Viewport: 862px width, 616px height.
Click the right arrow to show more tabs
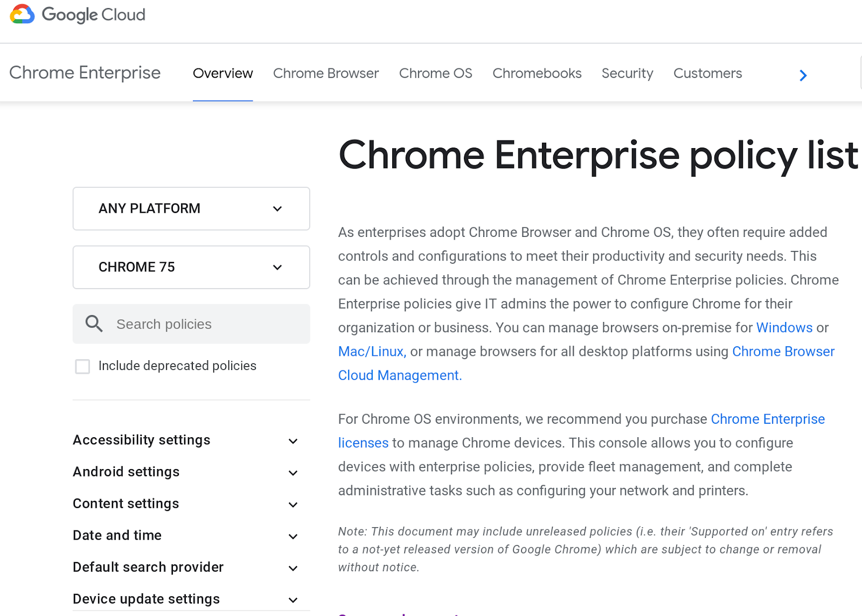pos(803,75)
